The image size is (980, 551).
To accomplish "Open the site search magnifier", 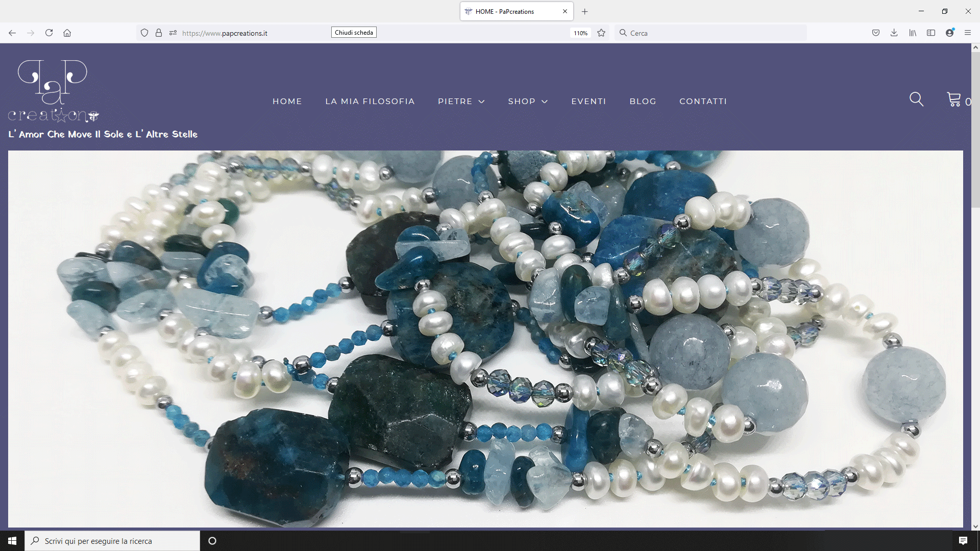I will (917, 99).
